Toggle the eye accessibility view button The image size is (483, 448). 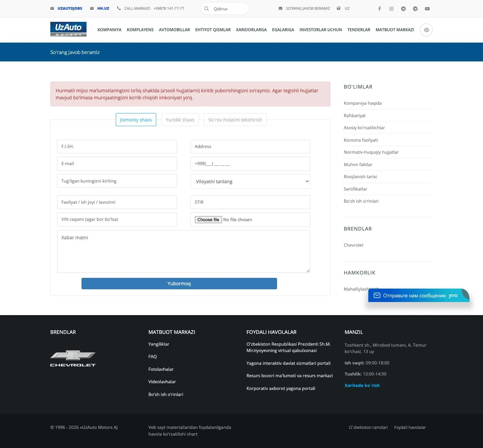coord(426,30)
